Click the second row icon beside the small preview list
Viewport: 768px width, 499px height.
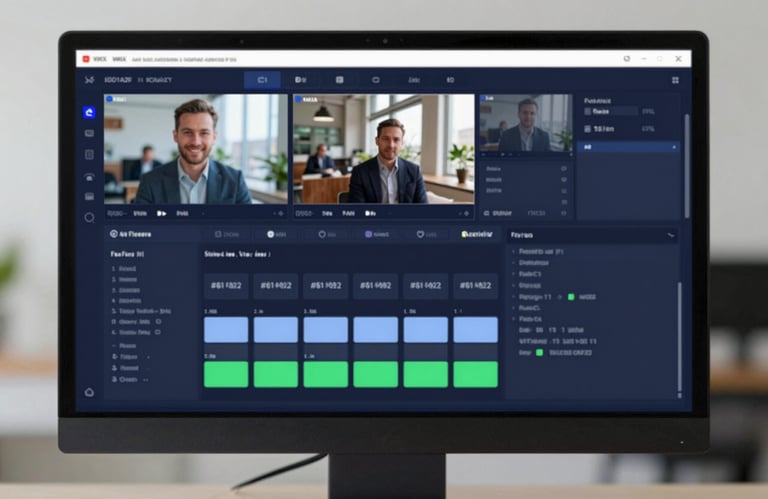[x=564, y=180]
